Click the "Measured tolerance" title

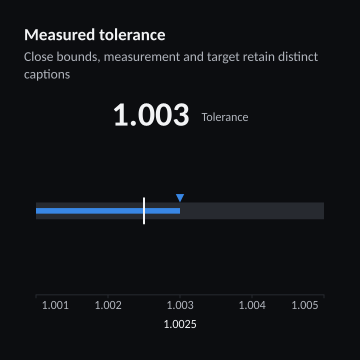tap(95, 35)
